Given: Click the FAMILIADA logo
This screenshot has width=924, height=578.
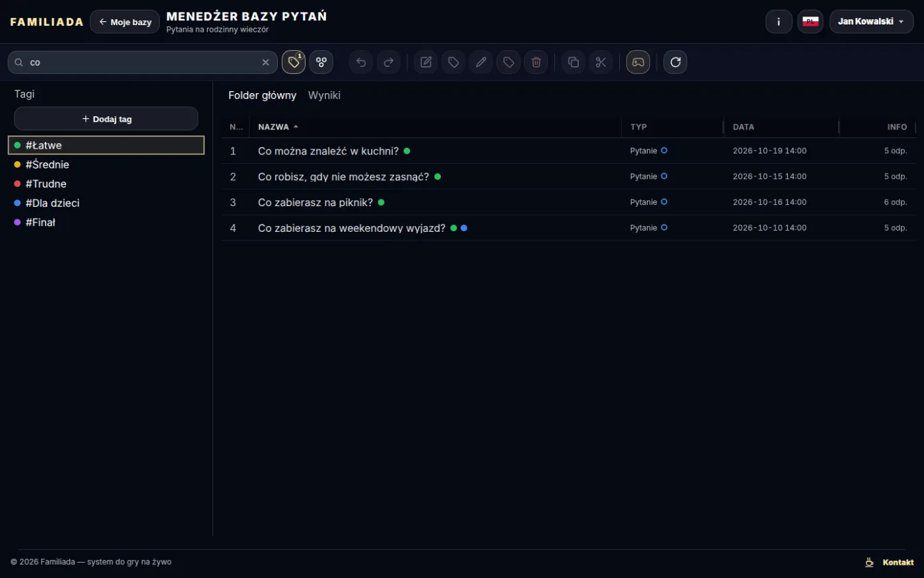Looking at the screenshot, I should coord(47,22).
